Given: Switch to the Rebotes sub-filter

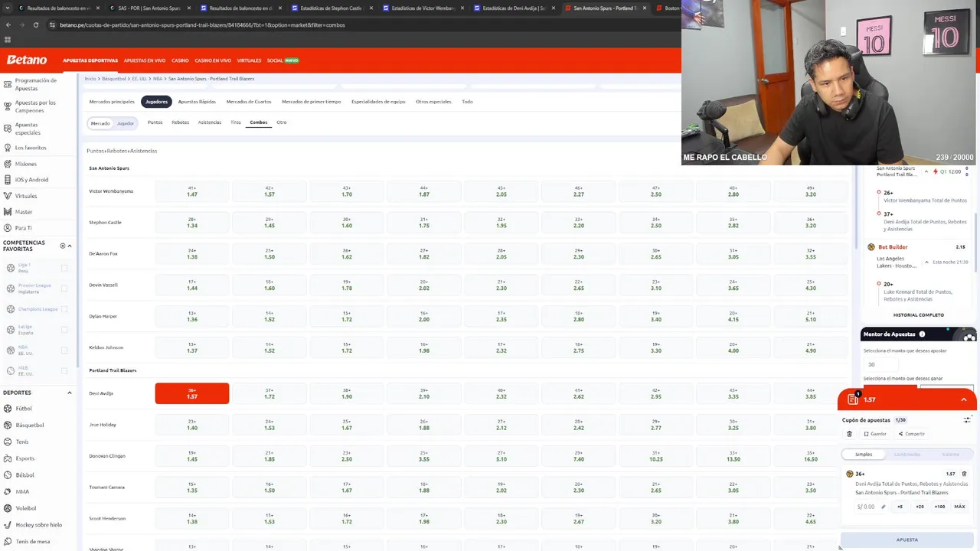Looking at the screenshot, I should pos(180,122).
